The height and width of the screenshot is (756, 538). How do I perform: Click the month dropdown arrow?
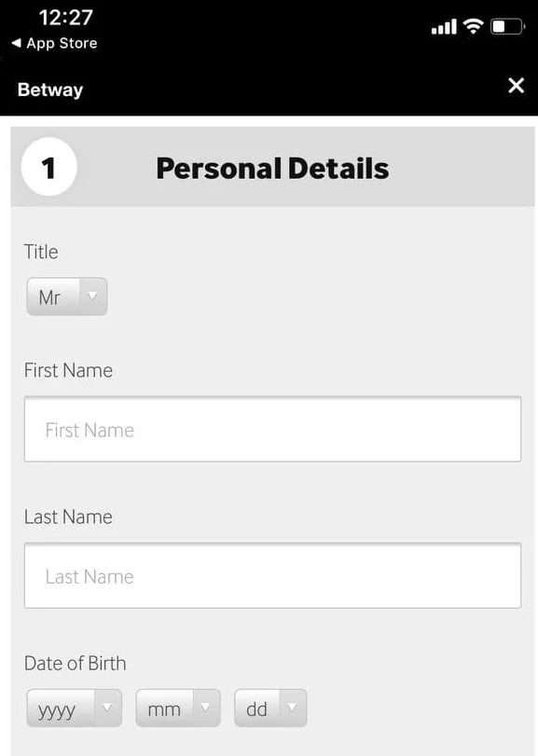(x=206, y=708)
